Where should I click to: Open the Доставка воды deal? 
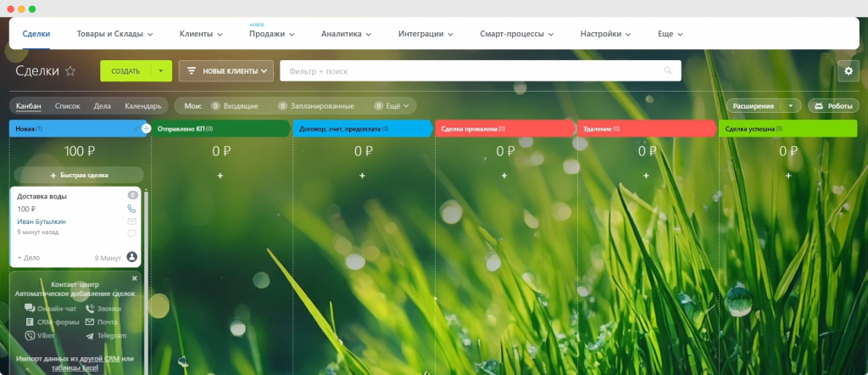coord(42,196)
